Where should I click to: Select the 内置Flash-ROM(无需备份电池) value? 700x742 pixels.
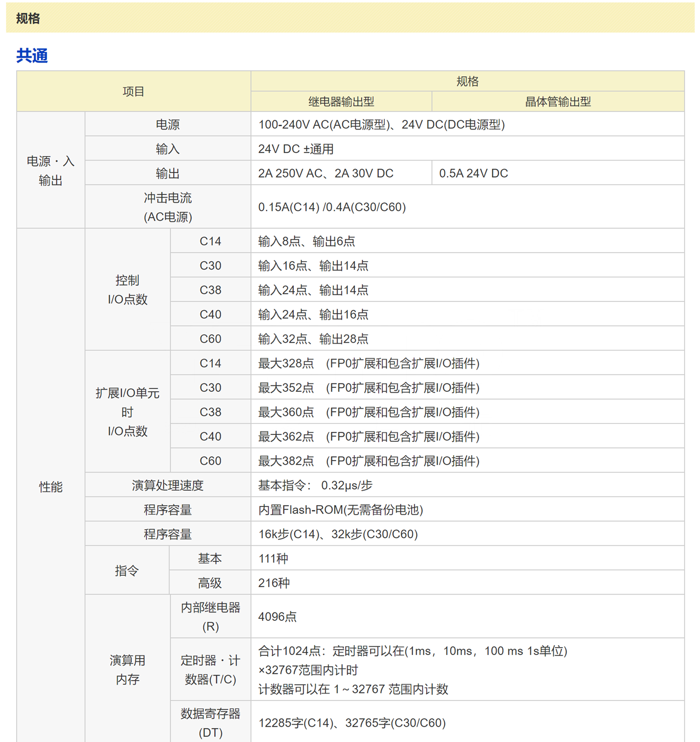[467, 510]
